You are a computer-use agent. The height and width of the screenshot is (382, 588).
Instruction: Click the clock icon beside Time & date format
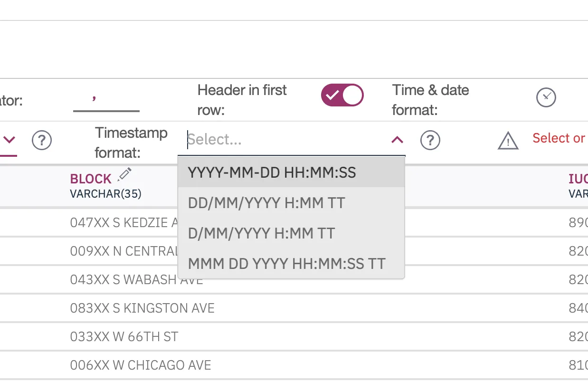click(546, 97)
